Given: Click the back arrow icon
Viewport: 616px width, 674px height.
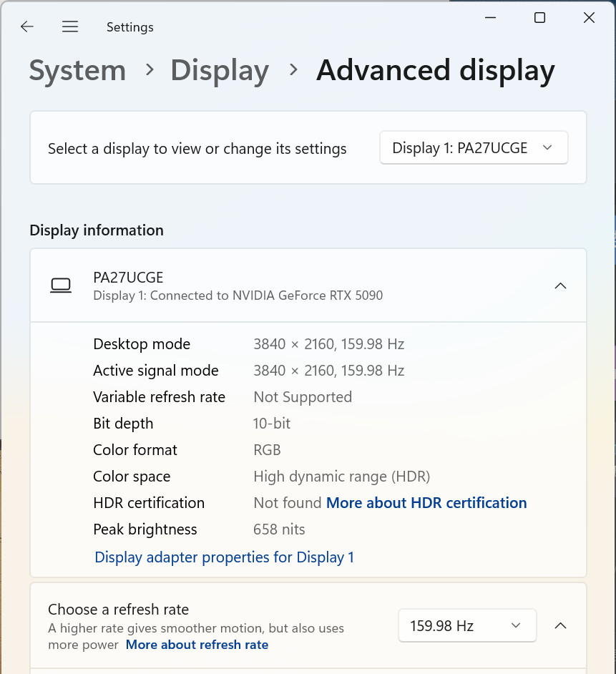Looking at the screenshot, I should [27, 26].
